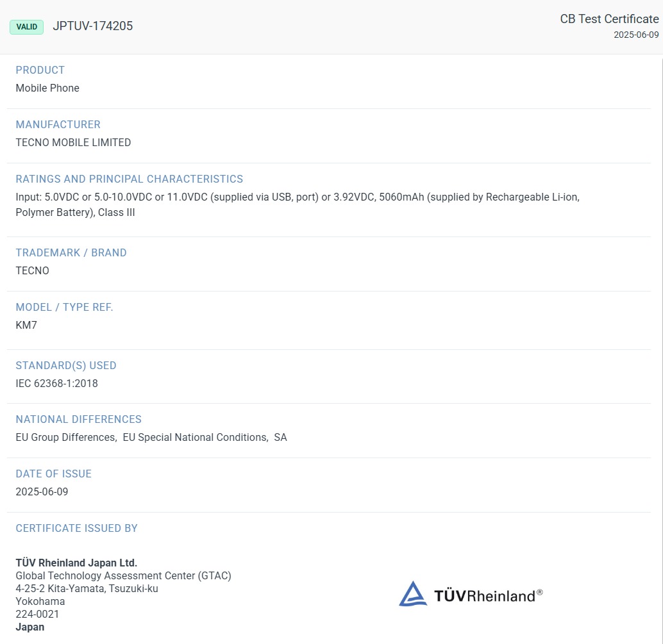Select TÜV Rheinland Japan Ltd. issuer name
The image size is (663, 644).
click(76, 563)
